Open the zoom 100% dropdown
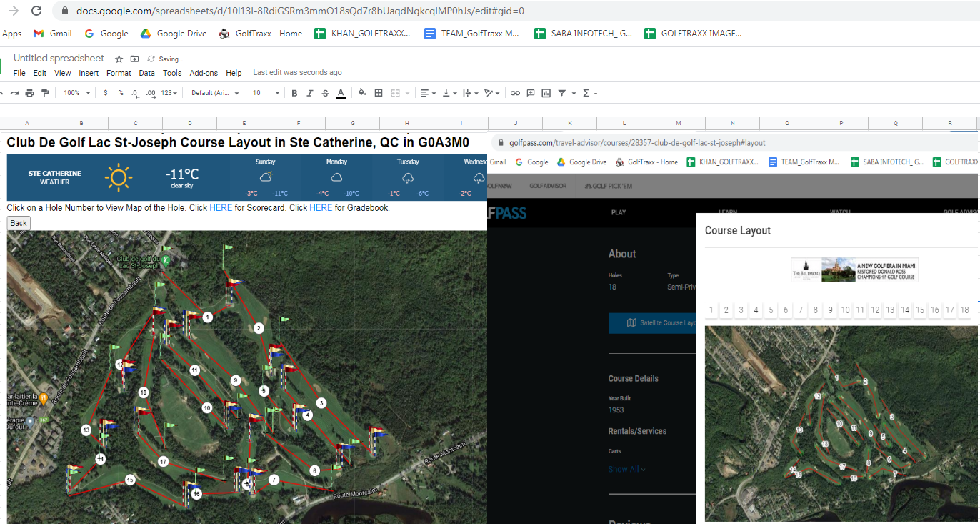This screenshot has width=980, height=524. pos(77,93)
